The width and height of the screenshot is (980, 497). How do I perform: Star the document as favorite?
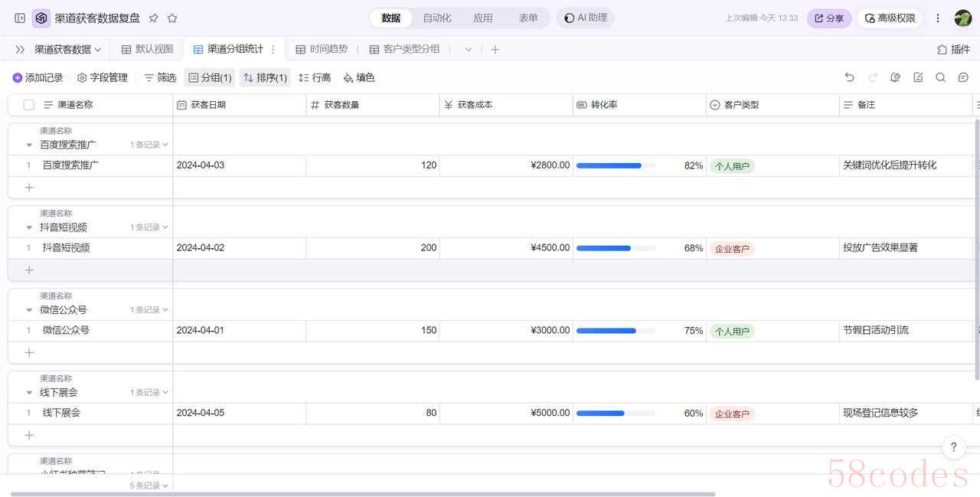point(172,18)
